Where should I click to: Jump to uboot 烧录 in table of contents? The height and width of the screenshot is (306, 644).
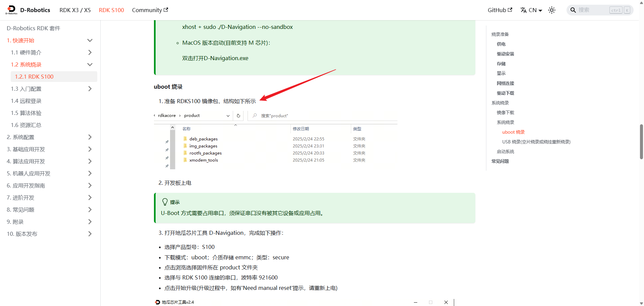[x=514, y=132]
